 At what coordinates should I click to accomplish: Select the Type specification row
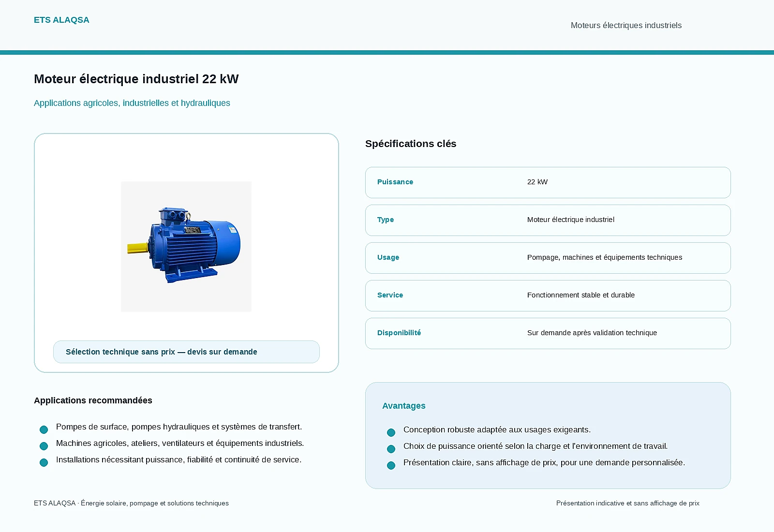[x=548, y=220]
